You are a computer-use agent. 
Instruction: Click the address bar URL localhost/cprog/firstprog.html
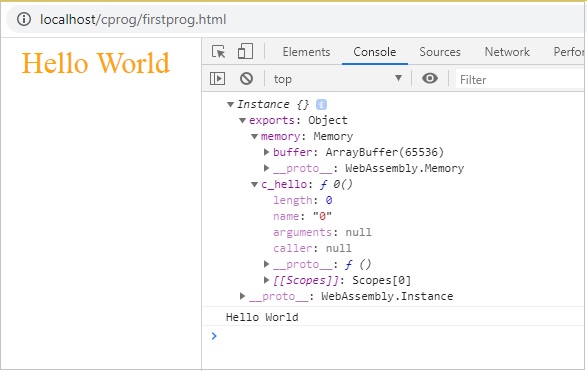(x=133, y=19)
